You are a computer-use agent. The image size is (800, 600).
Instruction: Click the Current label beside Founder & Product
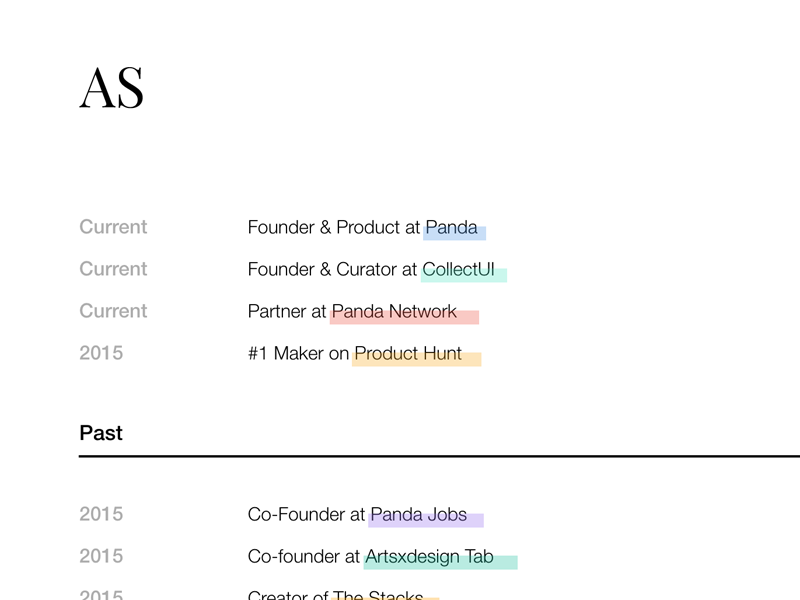[113, 228]
